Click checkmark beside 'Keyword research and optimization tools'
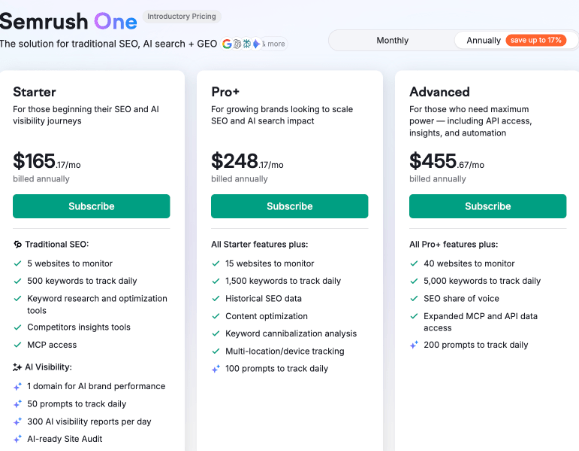Screen dimensions: 579x451 point(17,298)
